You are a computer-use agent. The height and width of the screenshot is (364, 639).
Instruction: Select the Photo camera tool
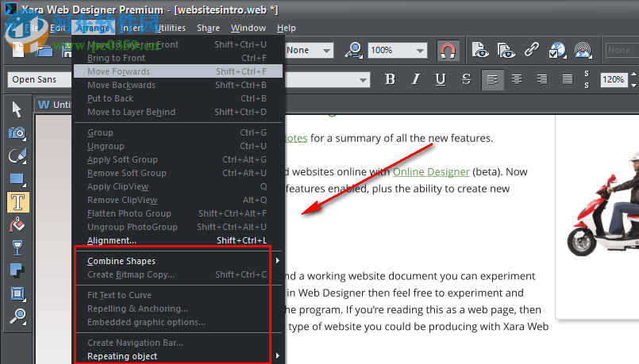[x=17, y=132]
